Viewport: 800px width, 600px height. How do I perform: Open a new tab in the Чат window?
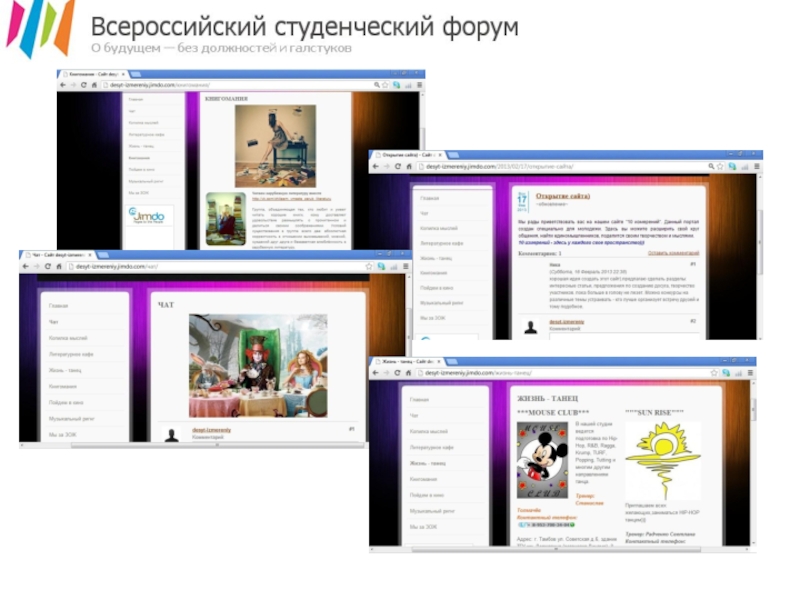coord(104,255)
